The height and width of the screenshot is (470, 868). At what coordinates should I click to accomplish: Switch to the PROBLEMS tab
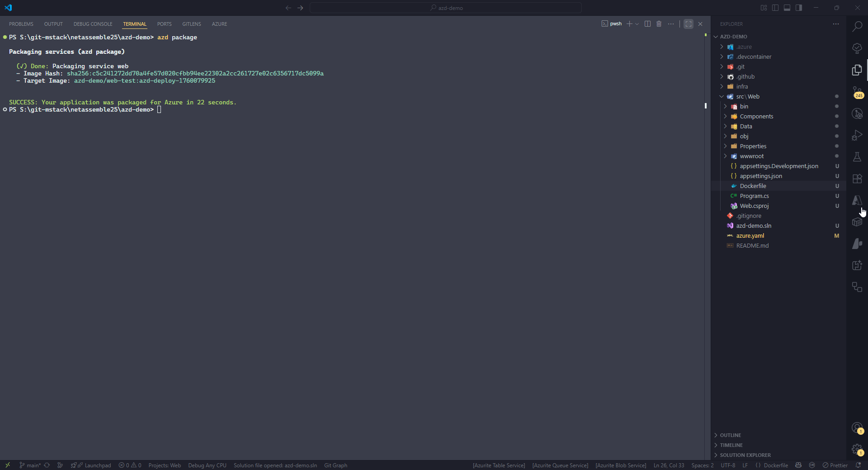[21, 24]
